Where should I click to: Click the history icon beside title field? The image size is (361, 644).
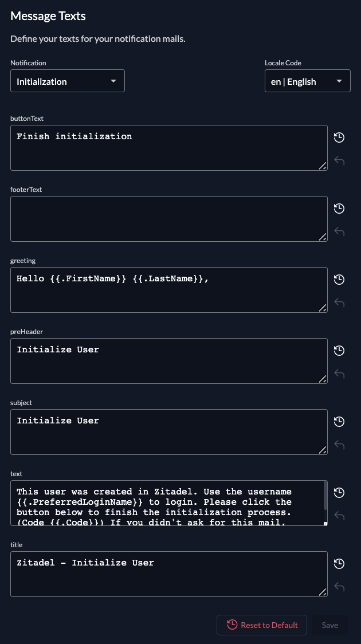(339, 564)
